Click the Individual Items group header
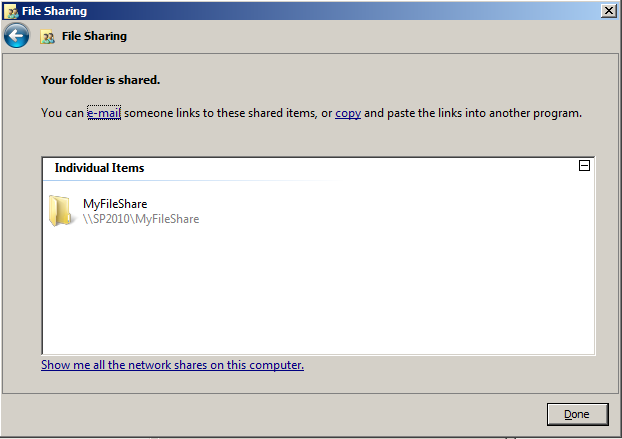 point(99,168)
